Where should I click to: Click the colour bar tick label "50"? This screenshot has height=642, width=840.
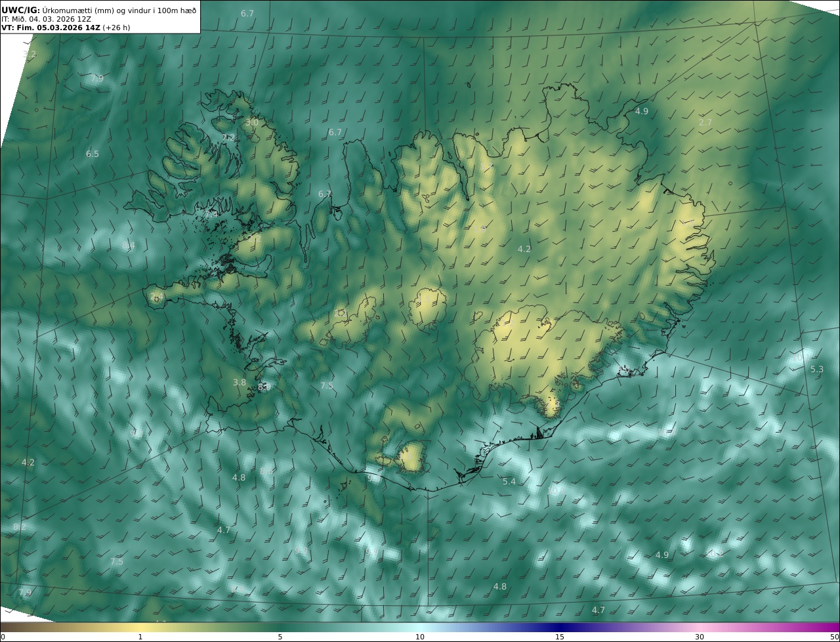pyautogui.click(x=834, y=637)
